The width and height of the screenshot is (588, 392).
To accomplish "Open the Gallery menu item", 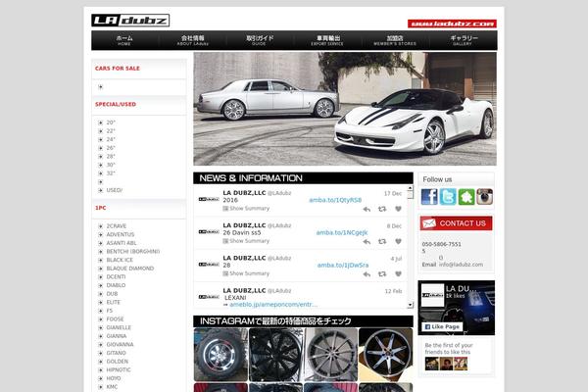I will pyautogui.click(x=464, y=40).
